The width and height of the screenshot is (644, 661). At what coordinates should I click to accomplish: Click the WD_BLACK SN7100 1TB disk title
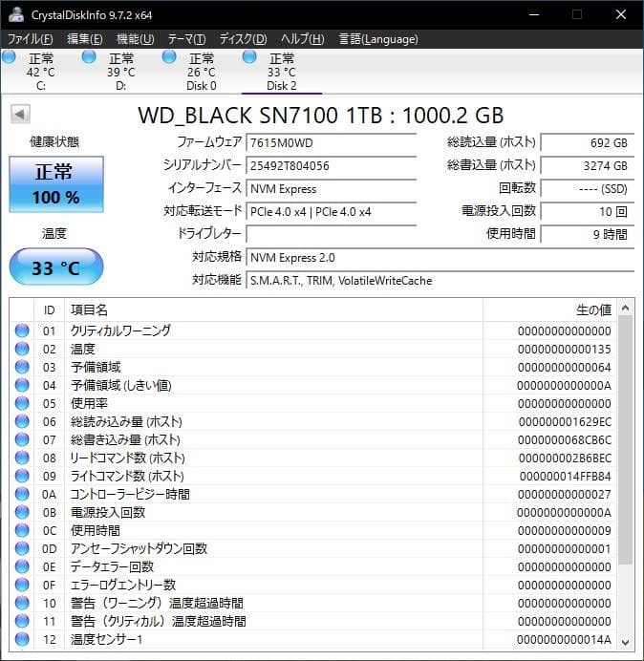coord(320,115)
